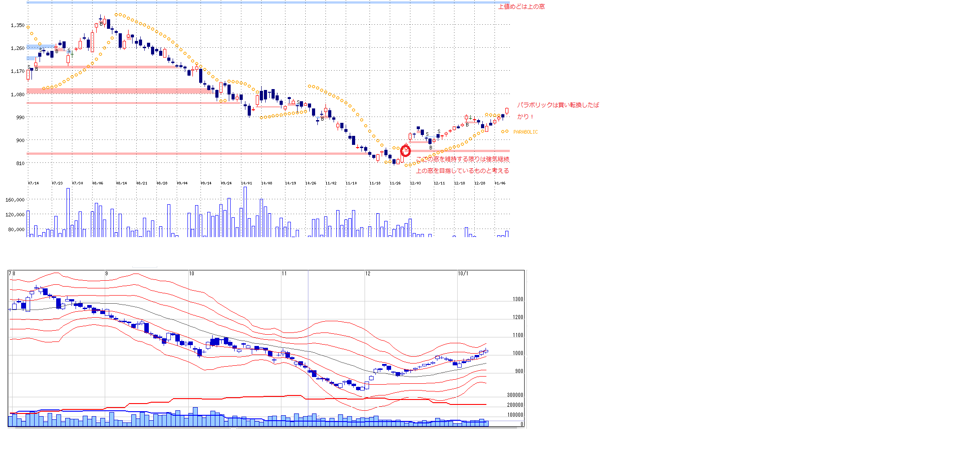Click the 300000 volume label in lower chart
The height and width of the screenshot is (476, 980).
coord(515,395)
